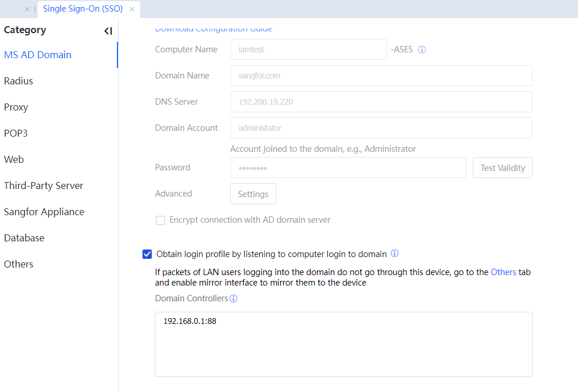Focus the DNS Server input field
The height and width of the screenshot is (392, 578).
click(x=381, y=102)
